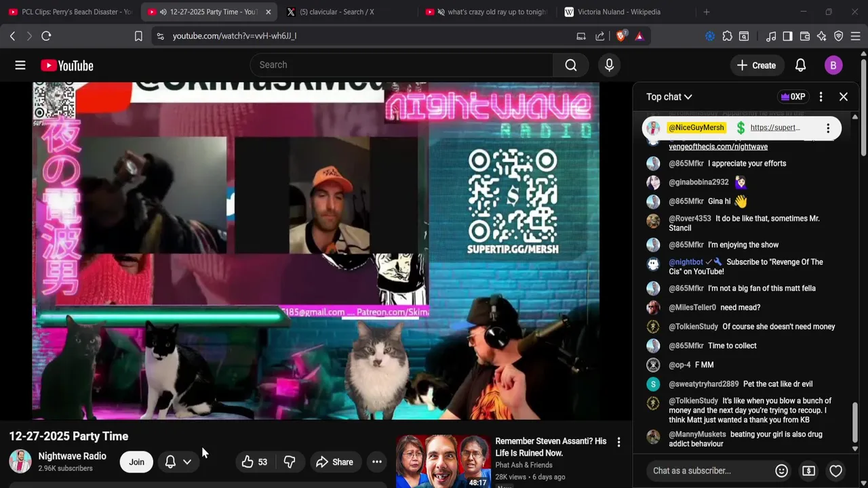Click the live chat scrollbar thumb
The height and width of the screenshot is (488, 868).
(854, 422)
